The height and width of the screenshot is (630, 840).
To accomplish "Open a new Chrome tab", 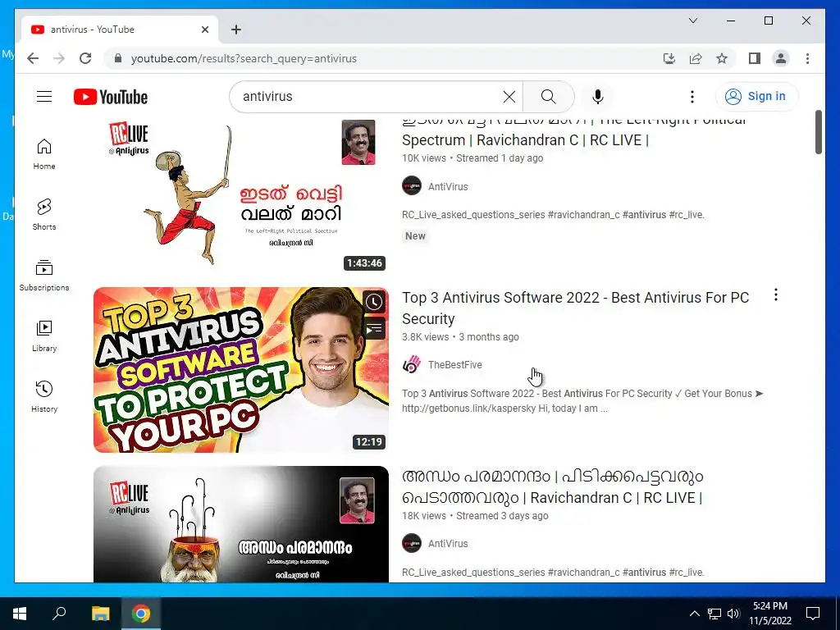I will click(x=235, y=30).
